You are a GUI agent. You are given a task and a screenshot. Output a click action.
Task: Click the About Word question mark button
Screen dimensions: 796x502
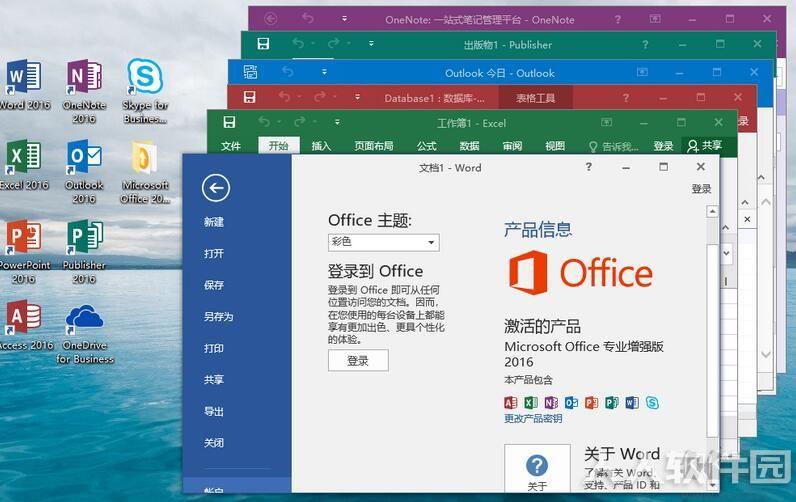537,468
